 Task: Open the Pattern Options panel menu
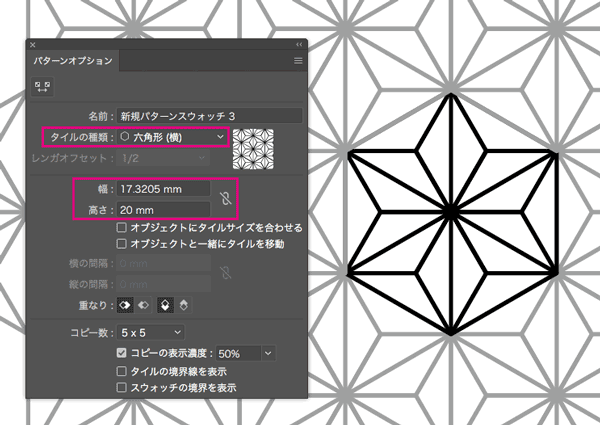[298, 61]
